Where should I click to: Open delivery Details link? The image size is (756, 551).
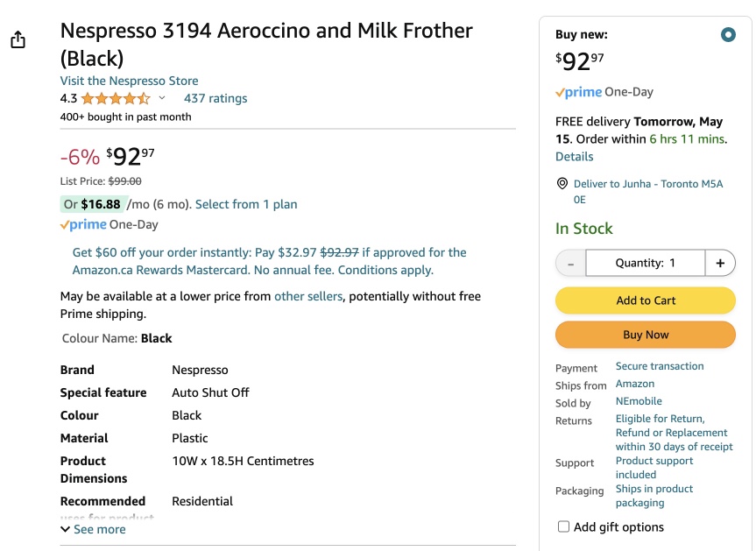(575, 157)
